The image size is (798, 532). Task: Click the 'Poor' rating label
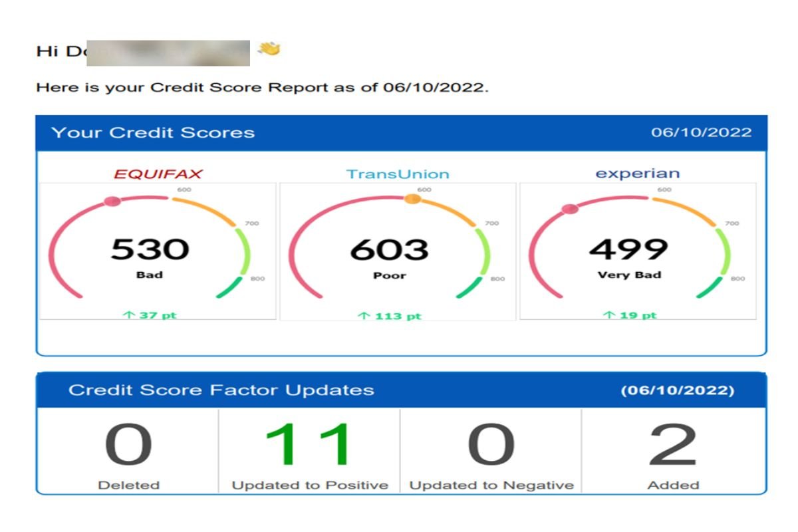[389, 275]
